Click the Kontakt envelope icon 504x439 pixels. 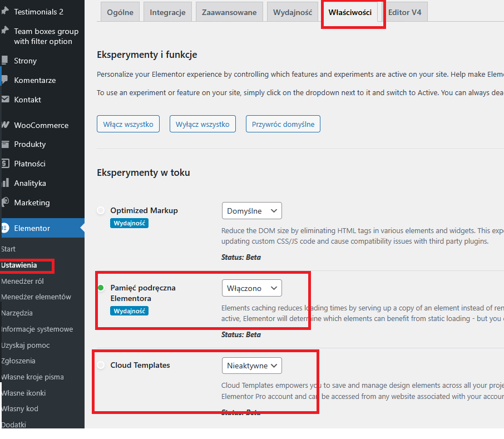pyautogui.click(x=5, y=100)
